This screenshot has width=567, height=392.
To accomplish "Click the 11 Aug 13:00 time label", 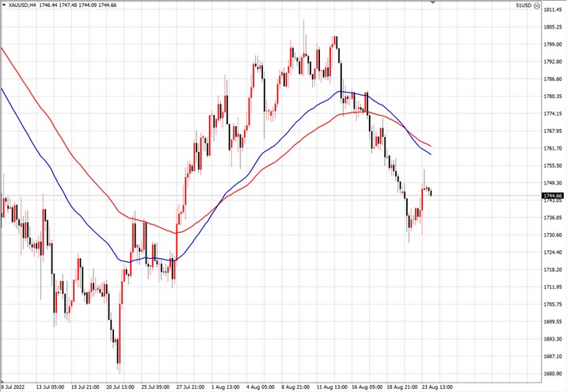I will pos(333,387).
